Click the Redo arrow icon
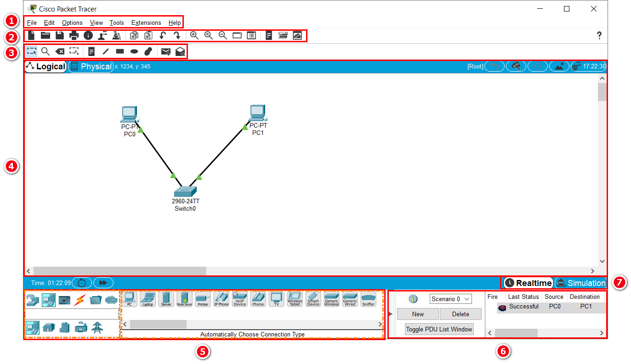The width and height of the screenshot is (631, 364). [176, 35]
